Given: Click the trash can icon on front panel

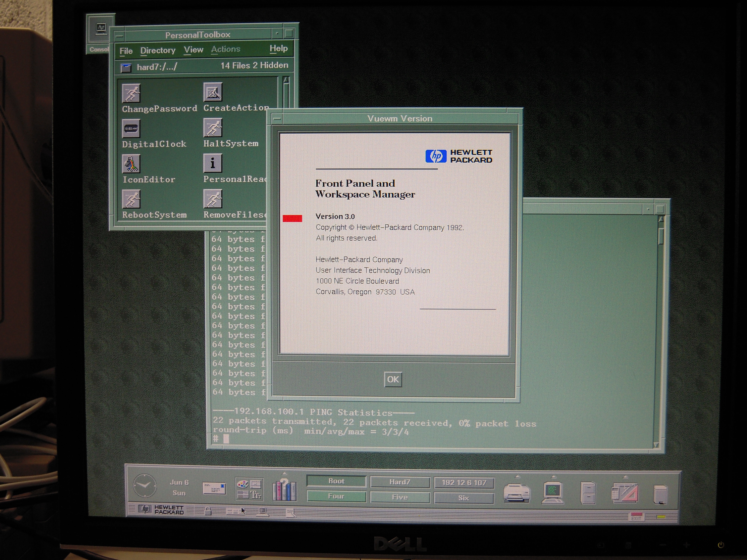Looking at the screenshot, I should [660, 494].
